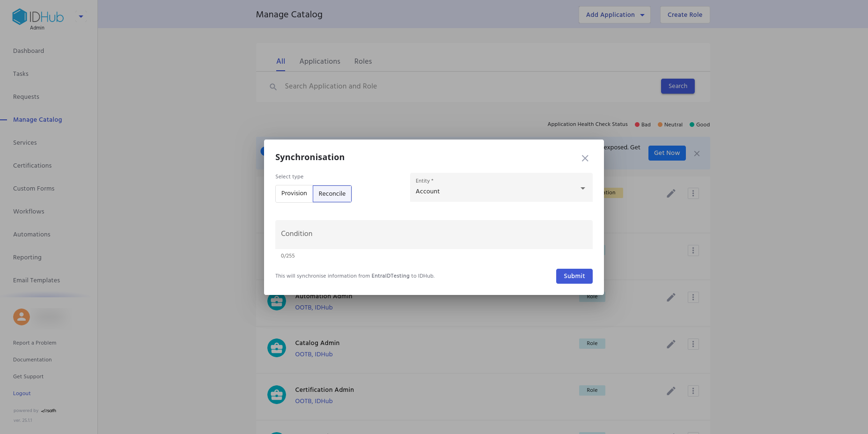
Task: Click the pencil edit icon for Catalog Admin
Action: (671, 344)
